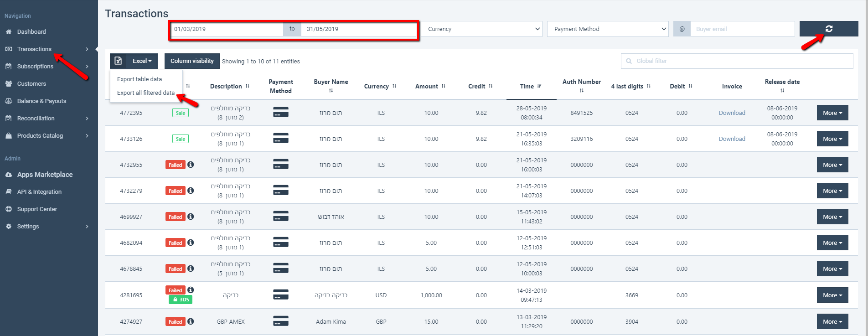
Task: Expand the Subscriptions menu chevron
Action: pyautogui.click(x=87, y=67)
